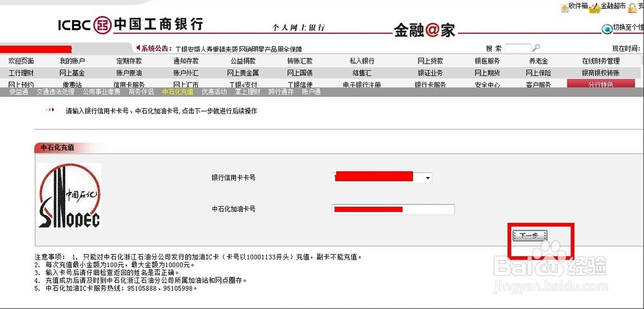Click the 搜索 search input box
The image size is (644, 309).
518,48
